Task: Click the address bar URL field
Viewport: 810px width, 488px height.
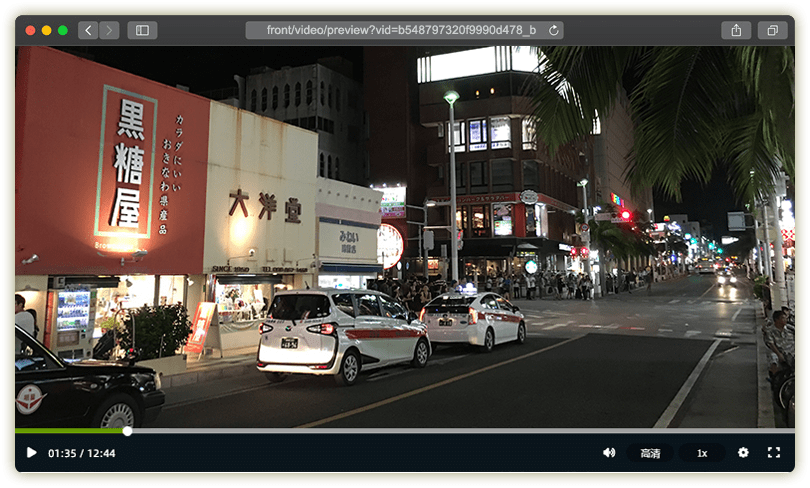Action: pos(400,30)
